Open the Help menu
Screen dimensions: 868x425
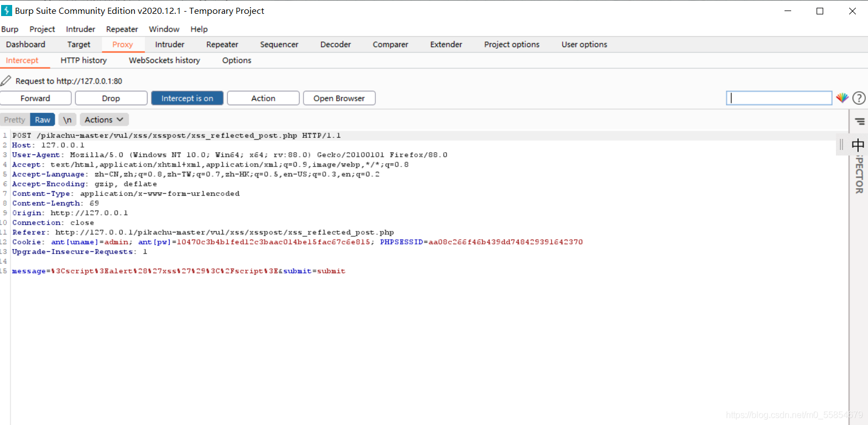pos(199,29)
